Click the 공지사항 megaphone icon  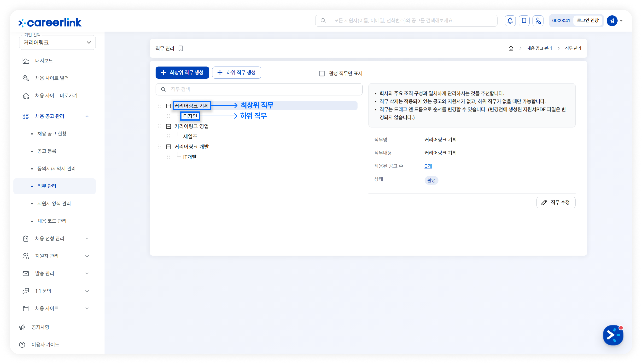pos(22,327)
